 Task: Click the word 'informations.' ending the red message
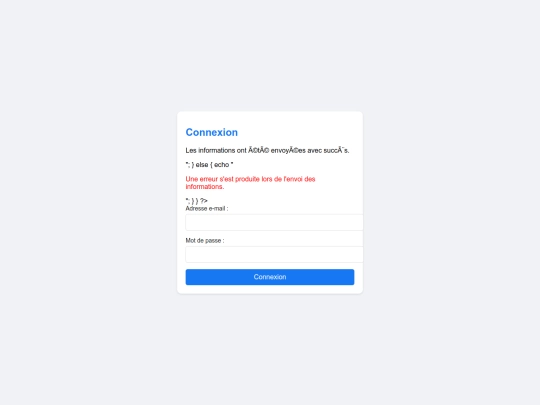tap(205, 187)
